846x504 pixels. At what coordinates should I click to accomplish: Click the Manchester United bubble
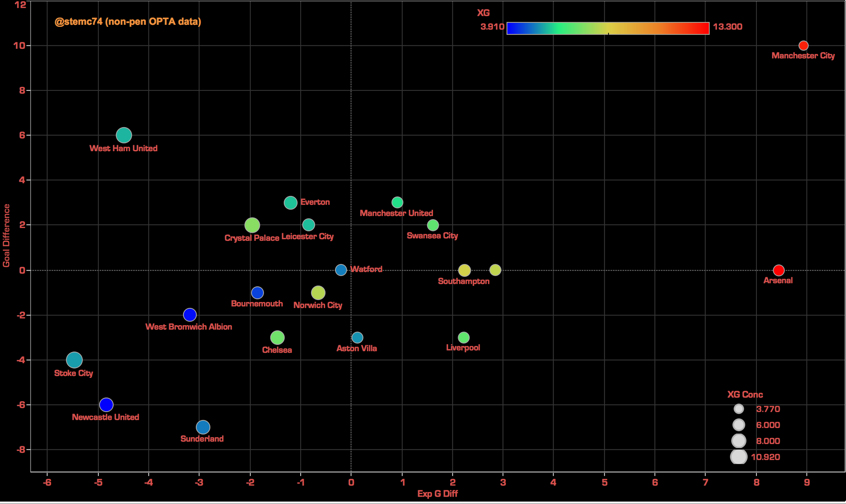point(397,202)
